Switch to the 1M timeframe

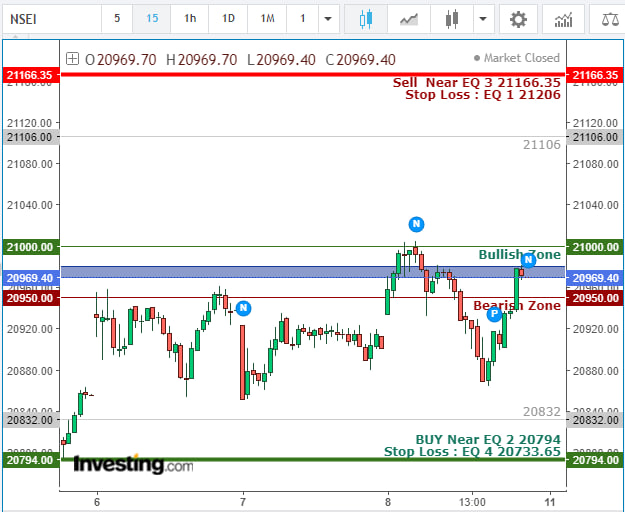click(267, 19)
